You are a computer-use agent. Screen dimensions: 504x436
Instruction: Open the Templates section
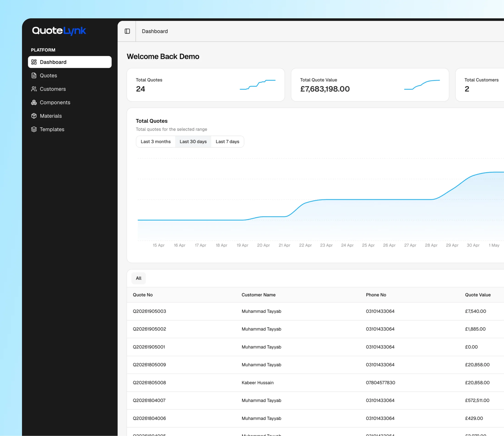tap(70, 129)
